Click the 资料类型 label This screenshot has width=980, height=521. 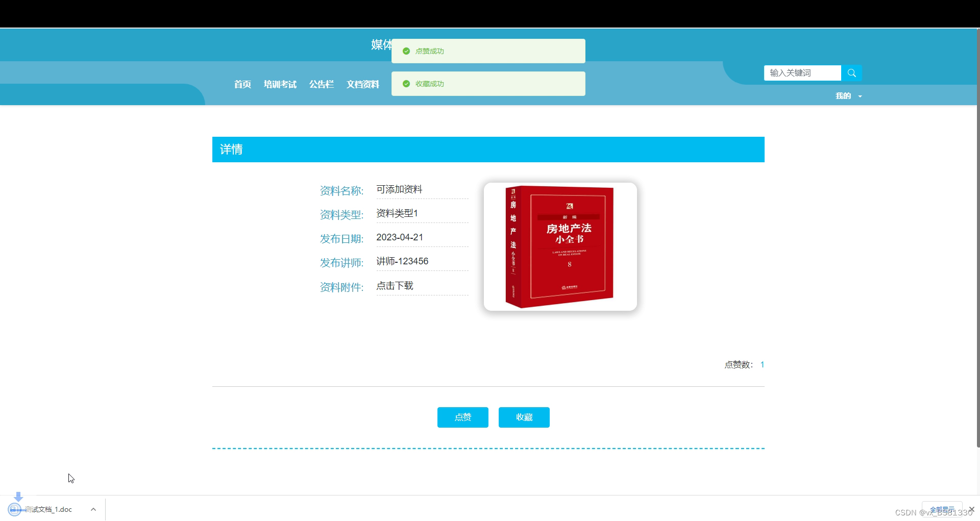point(341,215)
